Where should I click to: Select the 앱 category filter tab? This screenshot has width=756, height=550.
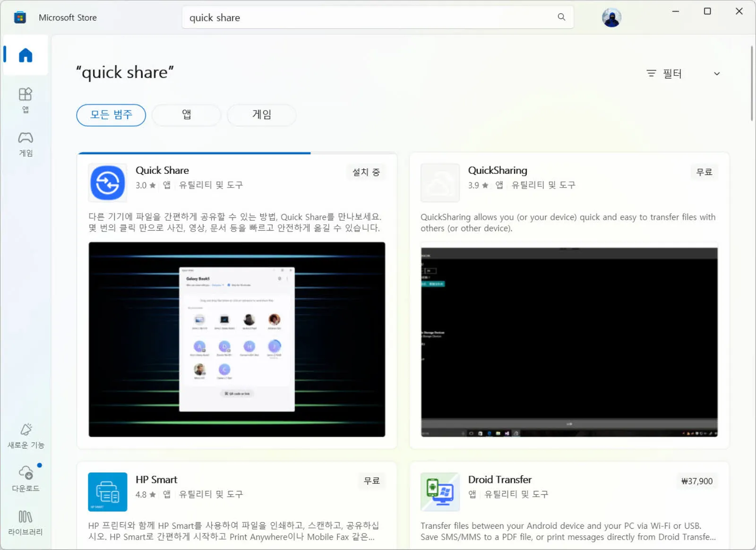point(187,115)
